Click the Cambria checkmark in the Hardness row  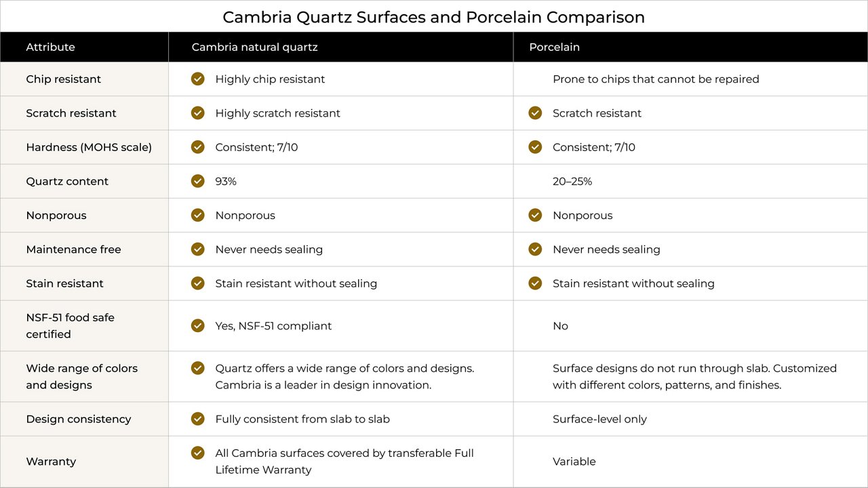tap(197, 146)
